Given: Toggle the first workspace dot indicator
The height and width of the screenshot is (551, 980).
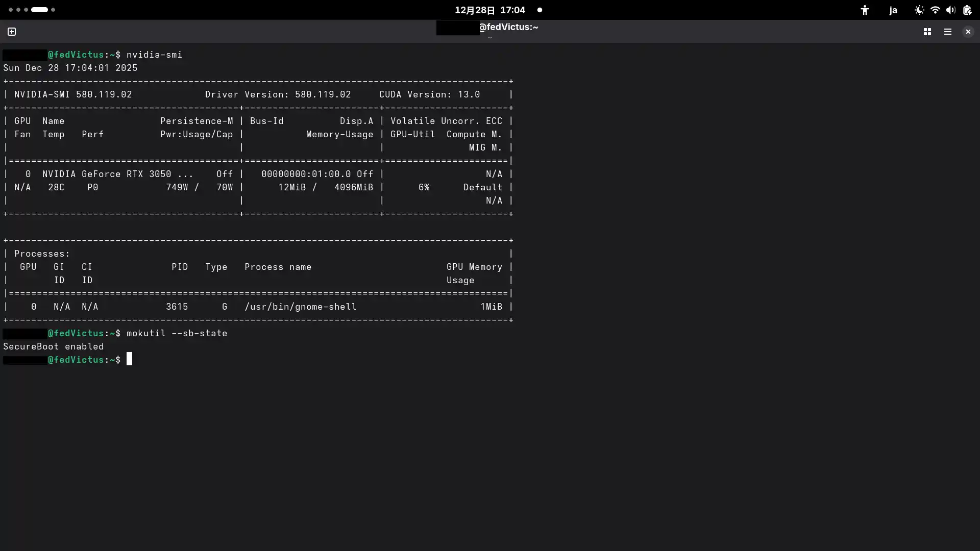Looking at the screenshot, I should click(x=10, y=10).
